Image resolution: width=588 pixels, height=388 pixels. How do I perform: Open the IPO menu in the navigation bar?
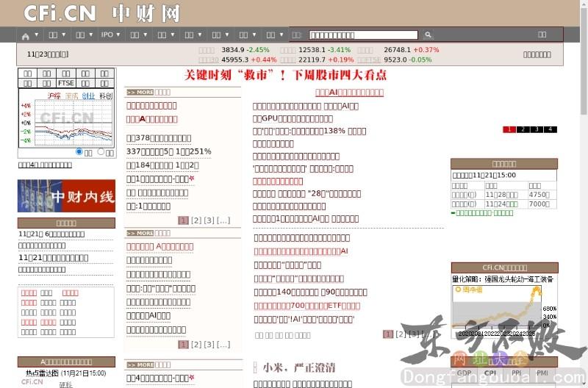click(x=107, y=35)
